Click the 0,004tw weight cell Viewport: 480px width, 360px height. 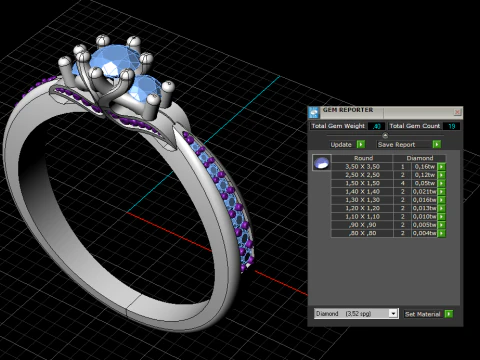point(425,233)
